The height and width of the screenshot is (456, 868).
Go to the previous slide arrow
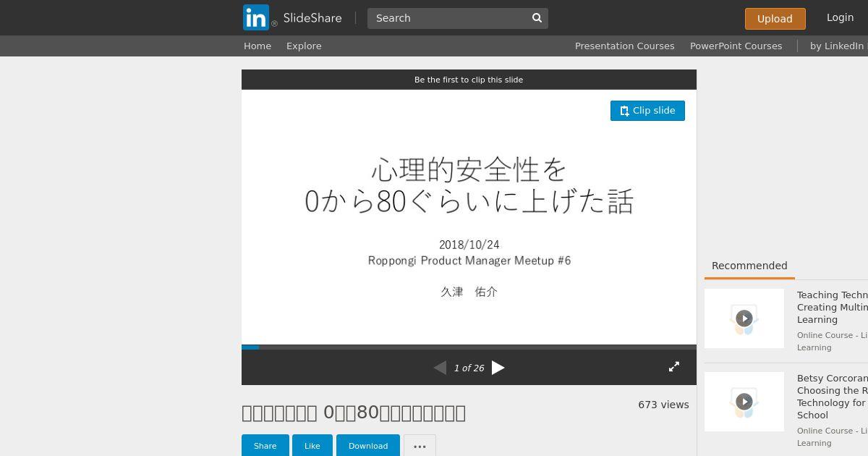click(x=440, y=368)
